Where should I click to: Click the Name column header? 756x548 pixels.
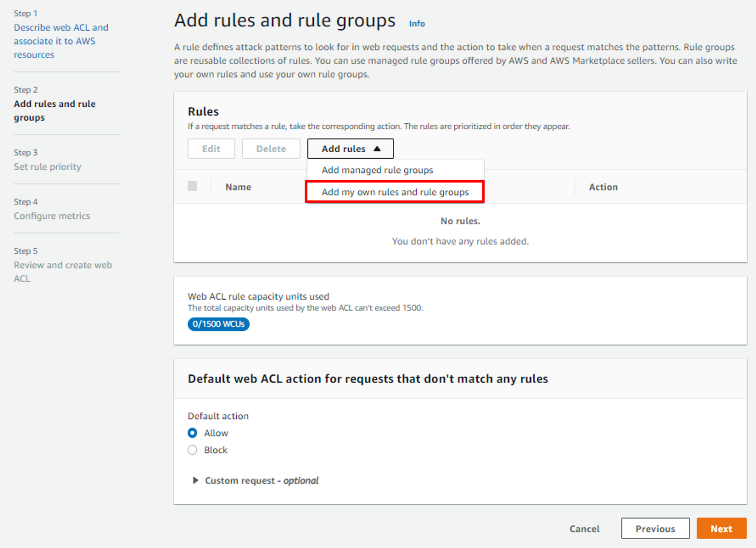click(x=238, y=187)
